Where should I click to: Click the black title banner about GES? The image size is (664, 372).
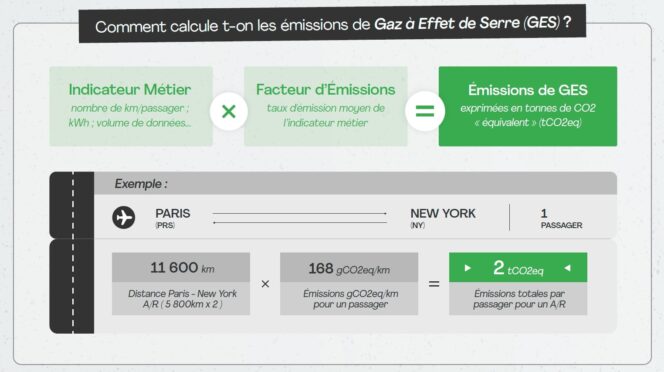(x=332, y=24)
